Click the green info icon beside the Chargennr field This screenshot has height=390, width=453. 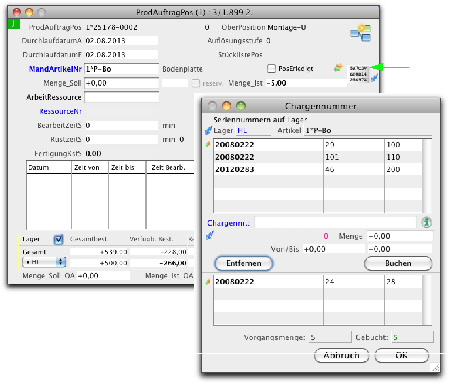point(426,222)
